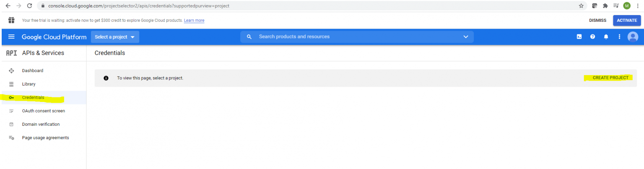The width and height of the screenshot is (644, 169).
Task: Activate Cloud Shell terminal icon
Action: [x=579, y=37]
